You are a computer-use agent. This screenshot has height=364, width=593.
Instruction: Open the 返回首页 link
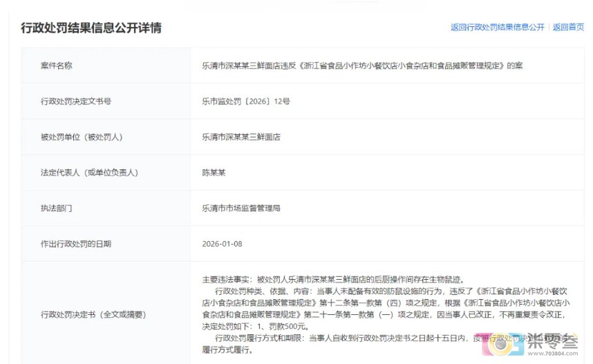tap(568, 27)
